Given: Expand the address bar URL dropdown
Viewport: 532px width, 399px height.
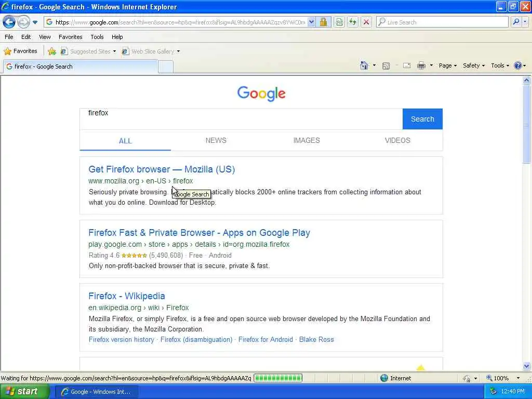Looking at the screenshot, I should coord(312,22).
